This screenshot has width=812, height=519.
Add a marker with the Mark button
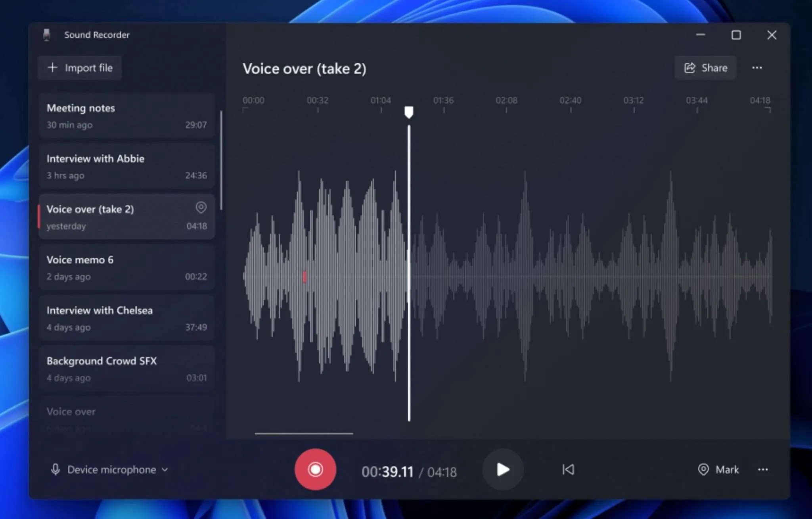pyautogui.click(x=718, y=469)
